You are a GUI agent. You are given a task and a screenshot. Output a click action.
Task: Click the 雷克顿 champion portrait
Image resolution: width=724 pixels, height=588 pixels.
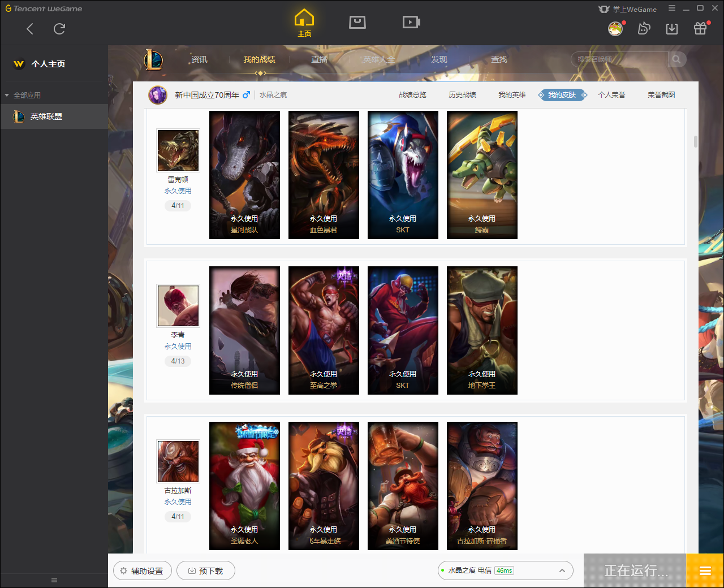click(x=178, y=150)
